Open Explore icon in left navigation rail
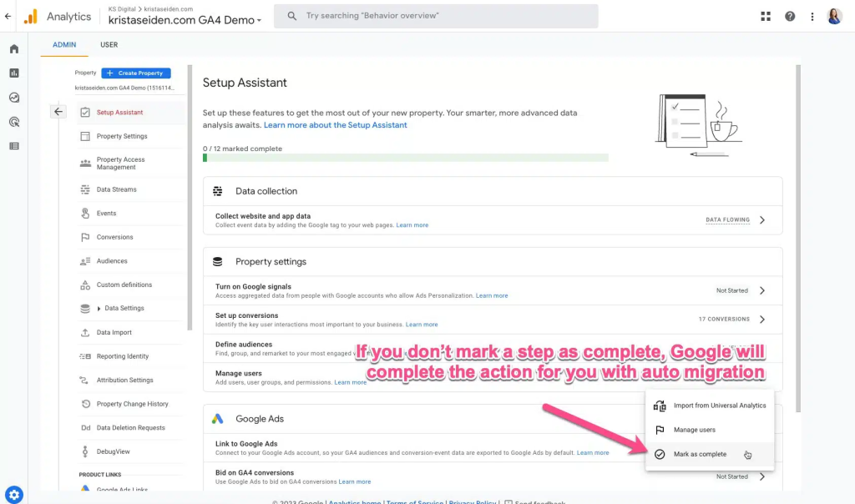The width and height of the screenshot is (855, 504). [14, 98]
